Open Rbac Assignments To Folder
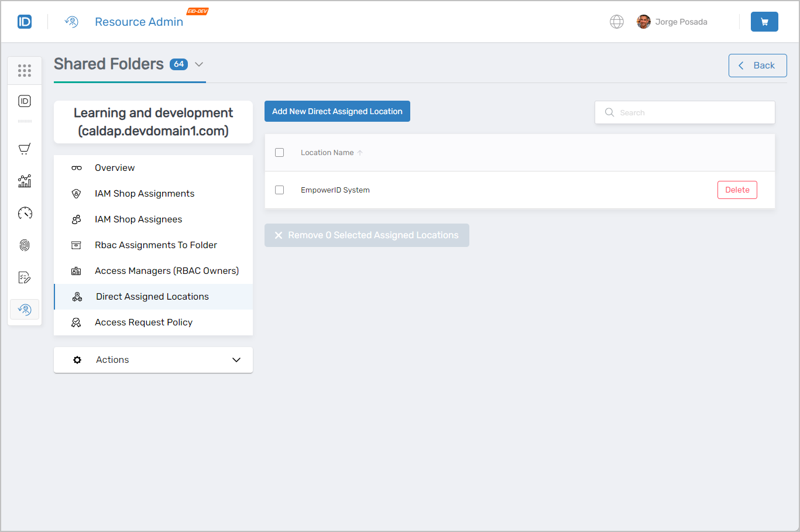This screenshot has width=800, height=532. 156,245
